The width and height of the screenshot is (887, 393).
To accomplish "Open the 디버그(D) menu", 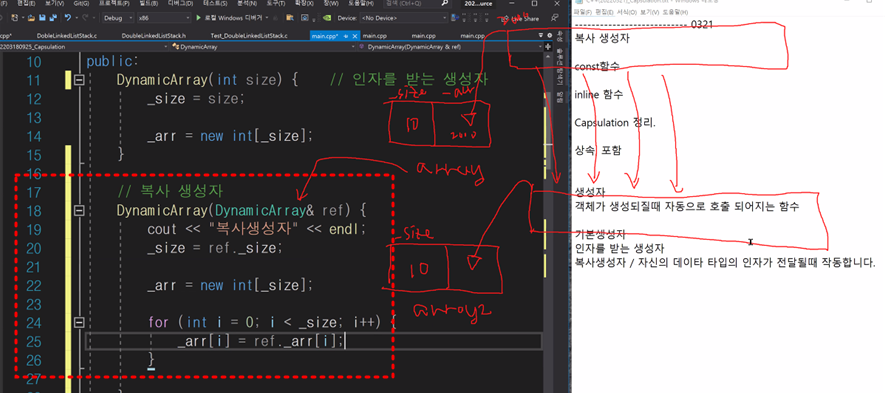I will (180, 3).
